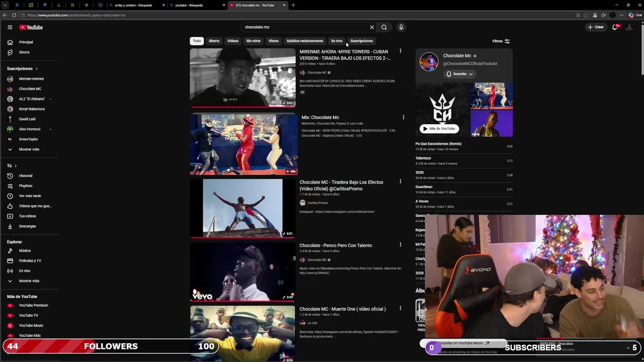Image resolution: width=644 pixels, height=362 pixels.
Task: Expand the Suscripciones section heading
Action: [x=22, y=68]
